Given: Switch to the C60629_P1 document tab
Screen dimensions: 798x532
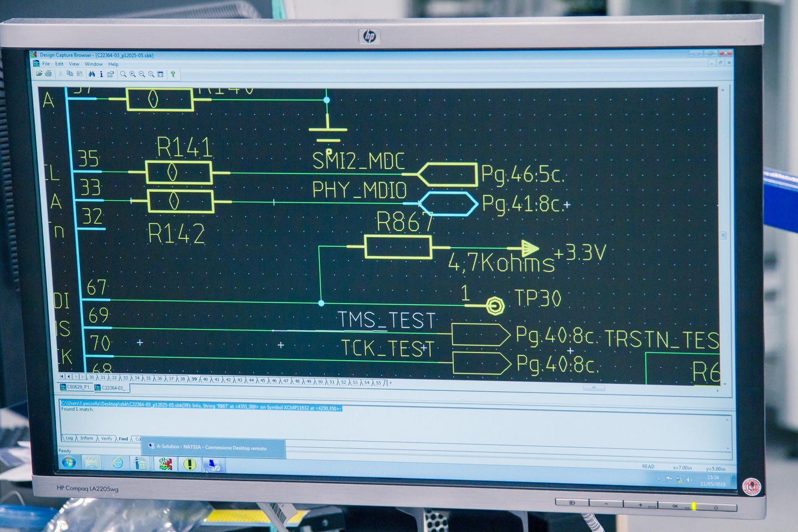Looking at the screenshot, I should pos(75,387).
